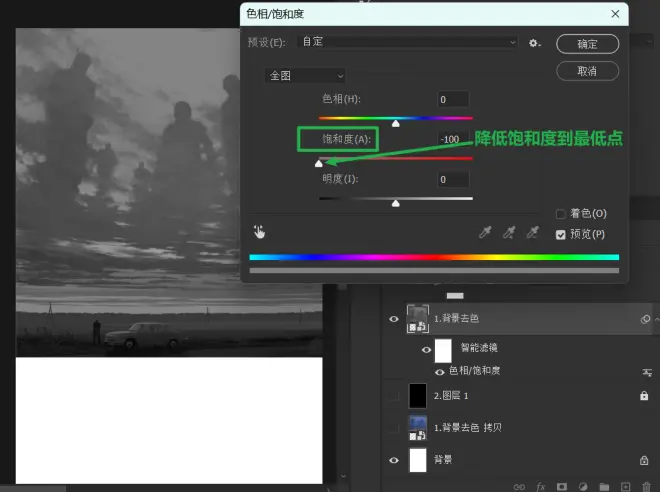
Task: Click the link layers icon
Action: pyautogui.click(x=519, y=487)
